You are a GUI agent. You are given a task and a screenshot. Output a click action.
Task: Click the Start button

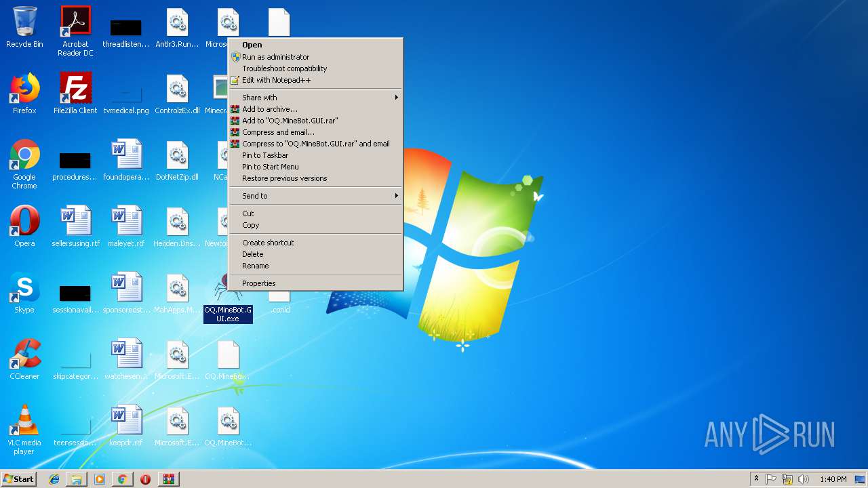[x=18, y=479]
